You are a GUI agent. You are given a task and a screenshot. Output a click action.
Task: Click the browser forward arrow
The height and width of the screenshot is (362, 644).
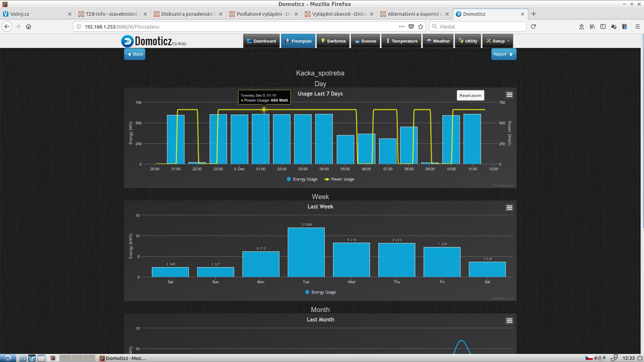click(18, 26)
